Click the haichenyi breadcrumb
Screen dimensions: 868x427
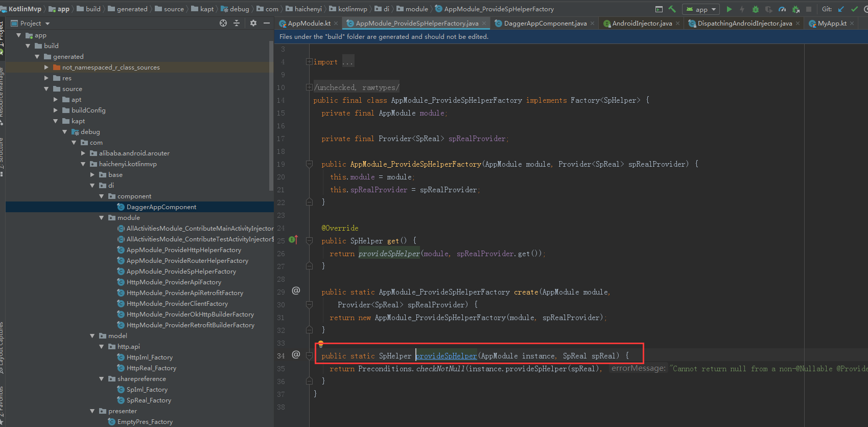(x=308, y=9)
